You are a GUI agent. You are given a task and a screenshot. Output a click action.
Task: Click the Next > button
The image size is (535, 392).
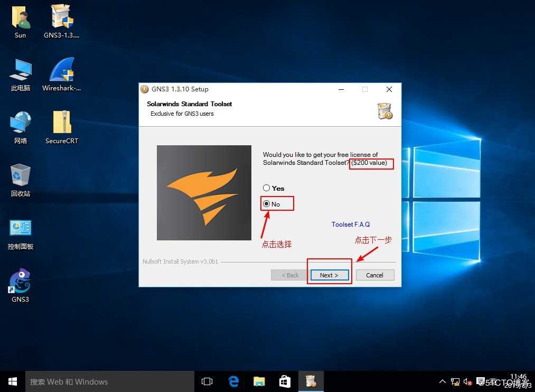point(329,275)
